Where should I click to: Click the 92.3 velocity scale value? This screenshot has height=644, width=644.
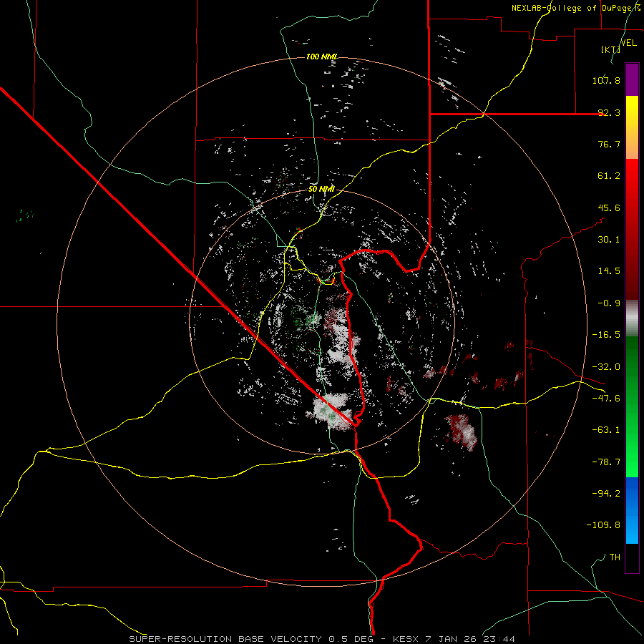[609, 112]
